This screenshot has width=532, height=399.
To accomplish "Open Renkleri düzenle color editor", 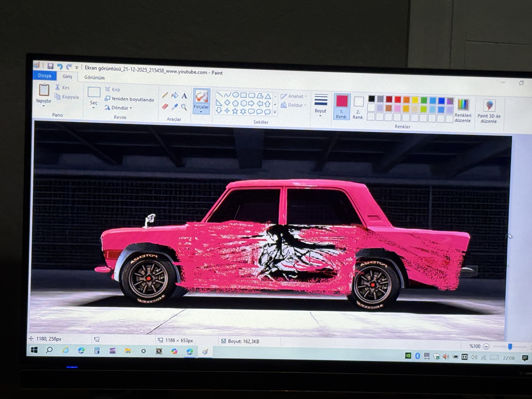I will 463,111.
